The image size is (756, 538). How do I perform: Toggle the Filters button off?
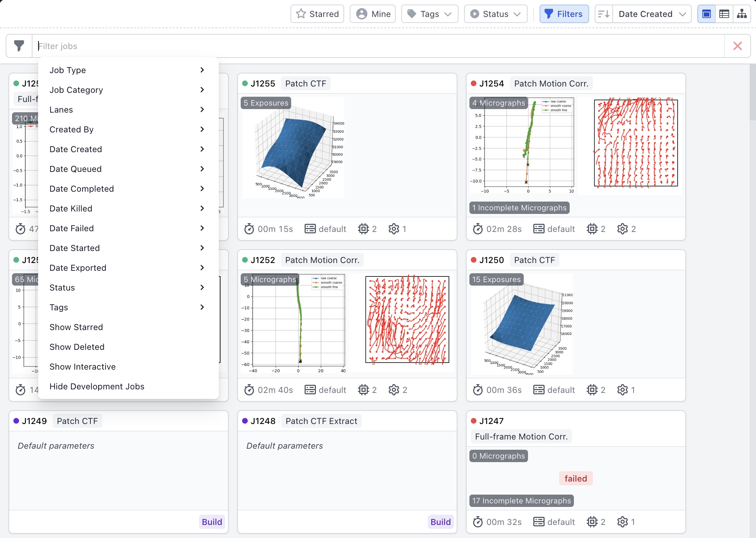[x=564, y=14]
